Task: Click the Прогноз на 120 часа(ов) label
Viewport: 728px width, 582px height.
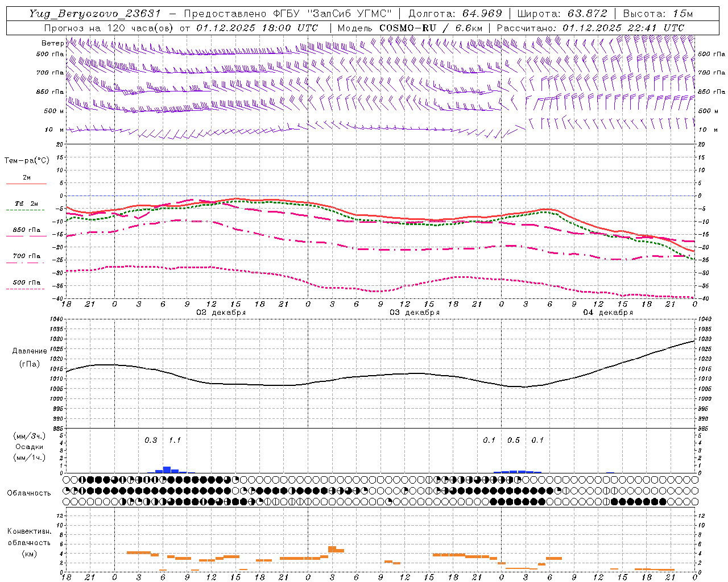Action: (x=110, y=27)
